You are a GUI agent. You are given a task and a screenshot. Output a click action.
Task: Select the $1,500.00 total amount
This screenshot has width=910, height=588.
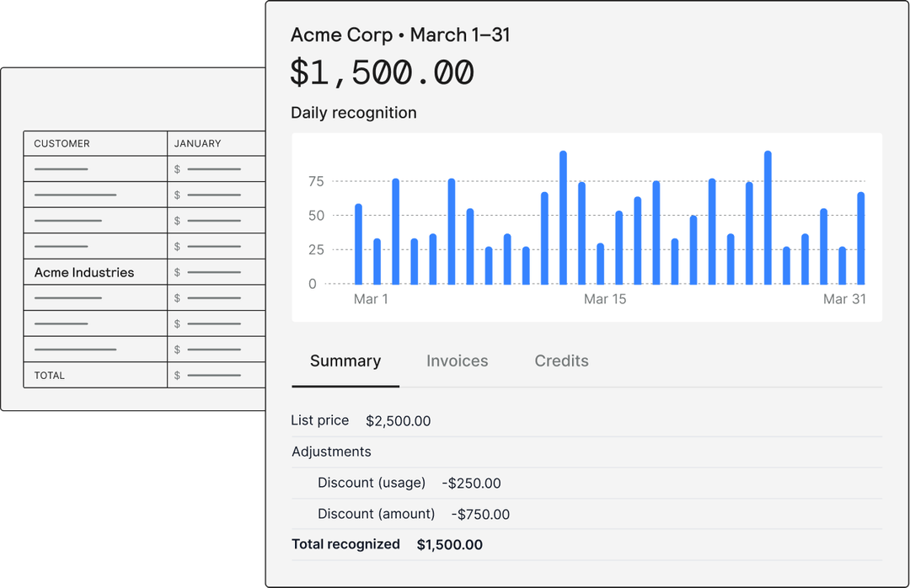[x=383, y=72]
